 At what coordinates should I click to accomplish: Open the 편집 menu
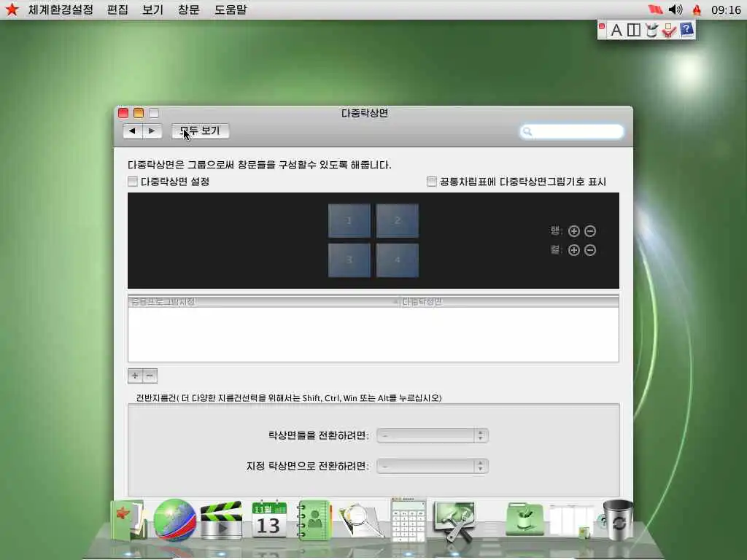coord(117,9)
